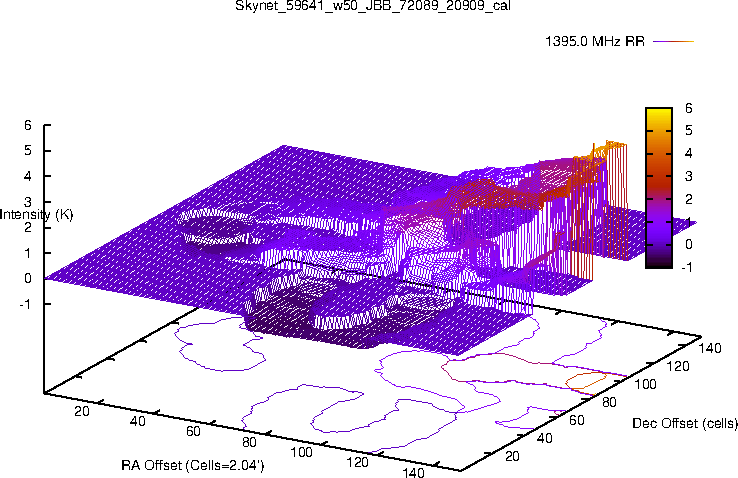The height and width of the screenshot is (478, 738).
Task: Select tick 80 on the RA Offset axis
Action: coord(249,442)
